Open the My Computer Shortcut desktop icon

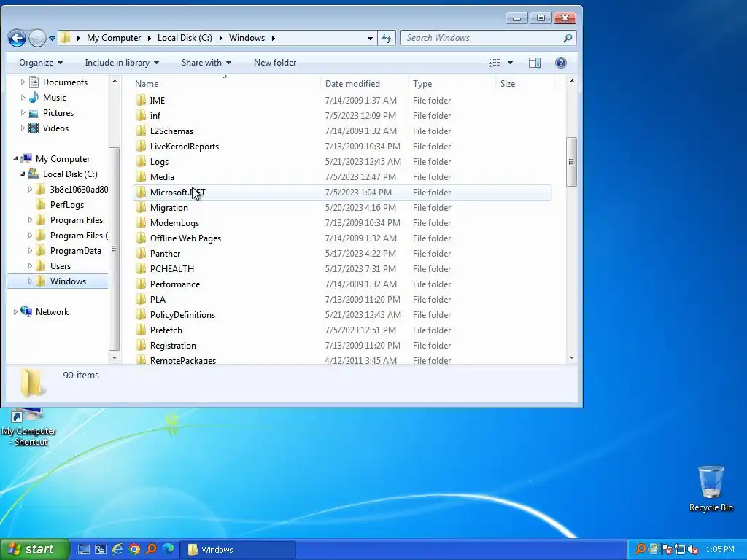(x=29, y=427)
